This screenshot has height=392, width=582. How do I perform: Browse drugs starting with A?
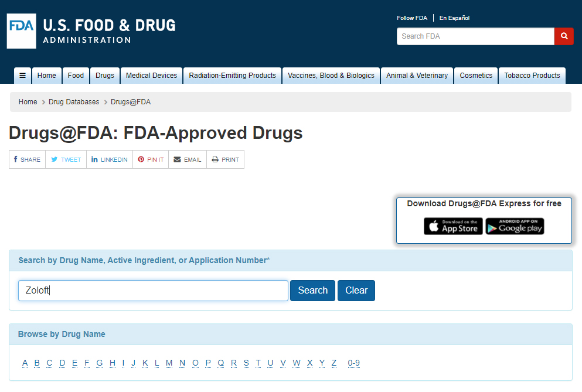click(x=25, y=363)
